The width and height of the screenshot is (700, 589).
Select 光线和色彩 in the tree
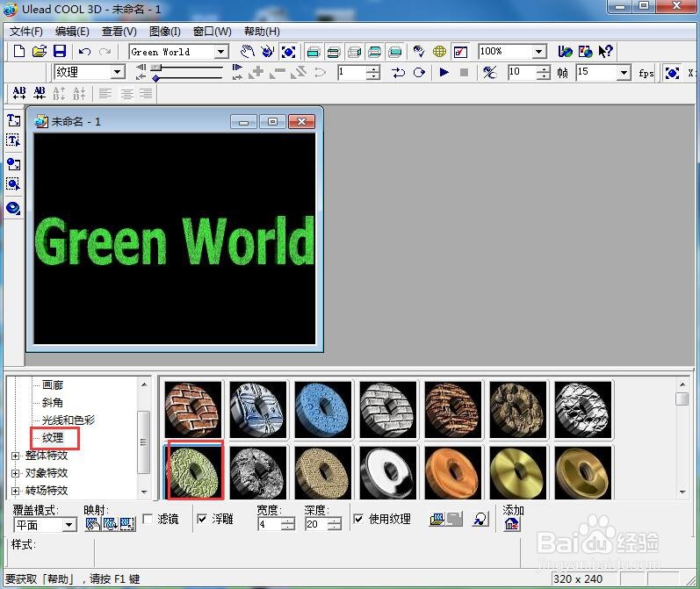tap(69, 420)
